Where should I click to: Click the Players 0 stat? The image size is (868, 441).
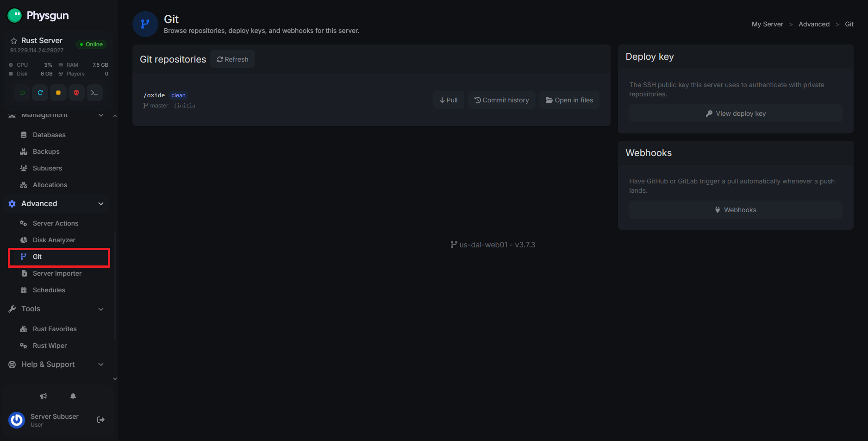pos(83,74)
